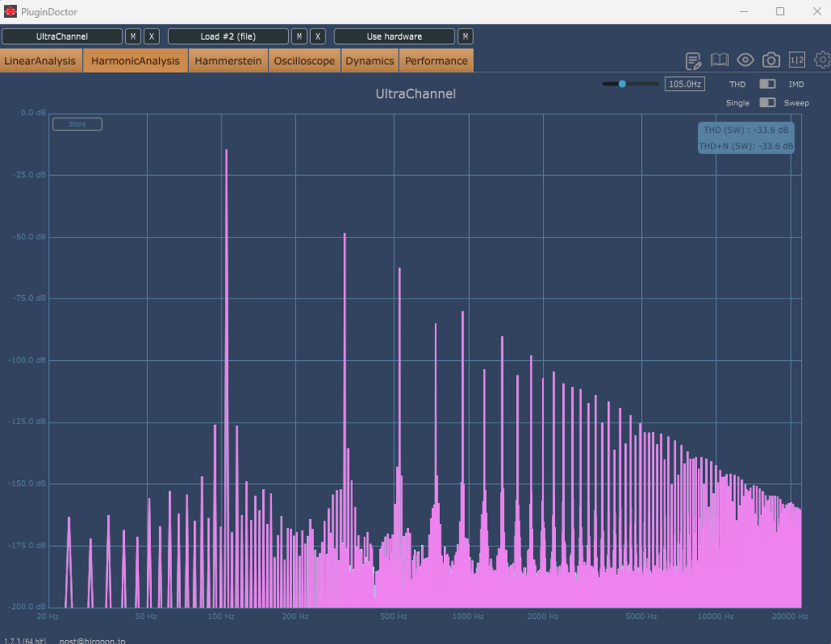The image size is (831, 644).
Task: Click the THD+N (SW) readout value
Action: [x=746, y=146]
